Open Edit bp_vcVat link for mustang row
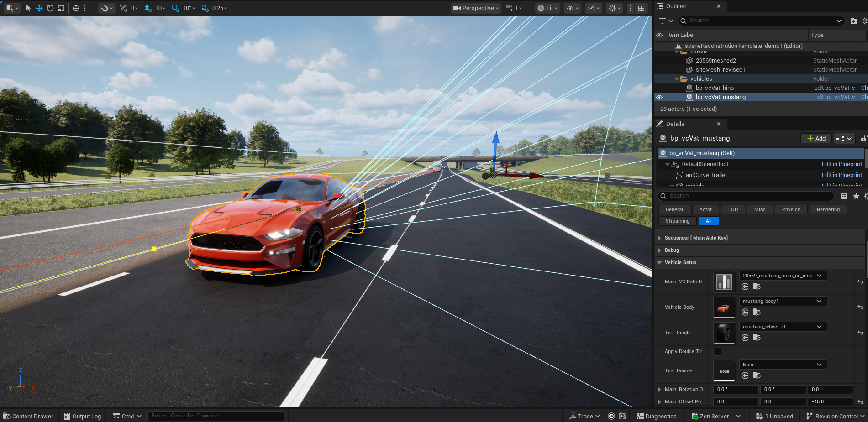868x422 pixels. pyautogui.click(x=841, y=97)
